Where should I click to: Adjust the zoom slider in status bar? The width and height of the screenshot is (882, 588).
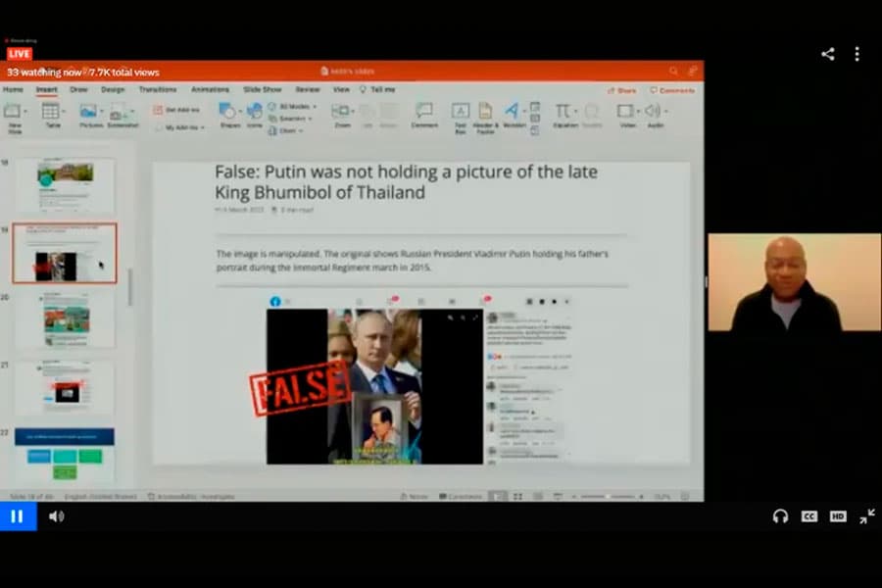click(608, 496)
